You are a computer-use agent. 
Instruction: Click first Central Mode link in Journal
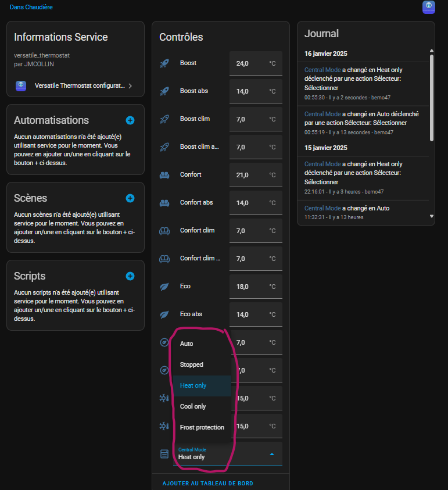coord(322,70)
